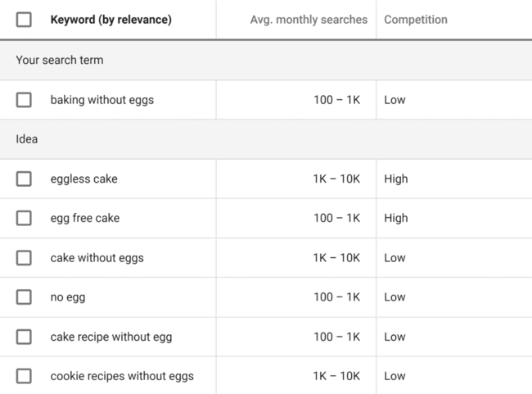Viewport: 532px width, 394px height.
Task: Sort by Avg. monthly searches column
Action: [x=309, y=20]
